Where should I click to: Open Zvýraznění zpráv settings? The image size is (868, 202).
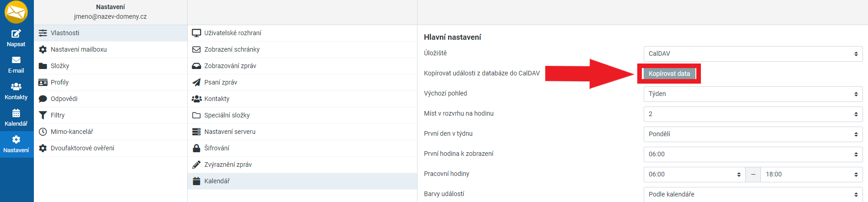(x=228, y=165)
